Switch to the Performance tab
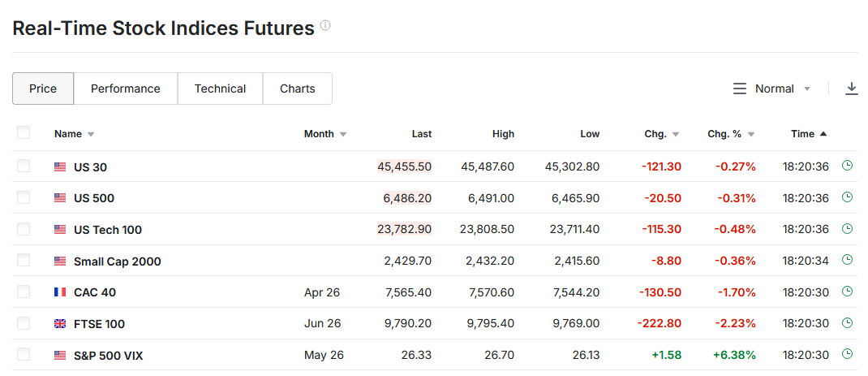 126,89
